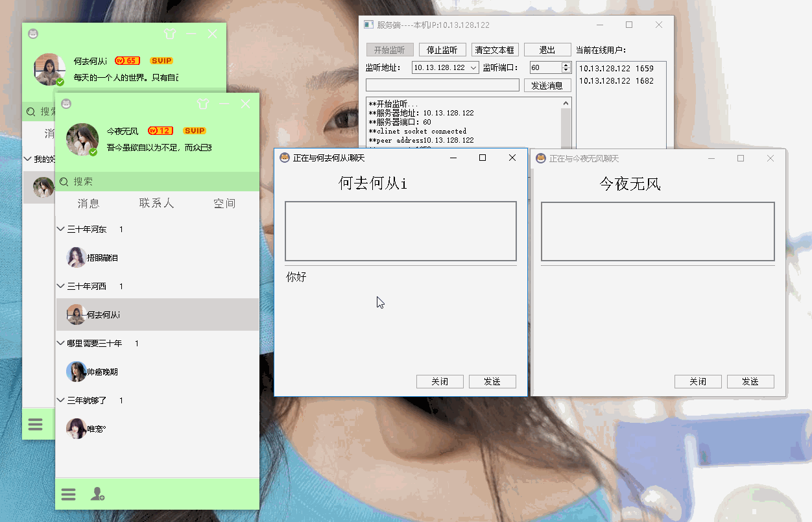Click 今夜无风's profile avatar picture
812x522 pixels.
click(x=82, y=139)
